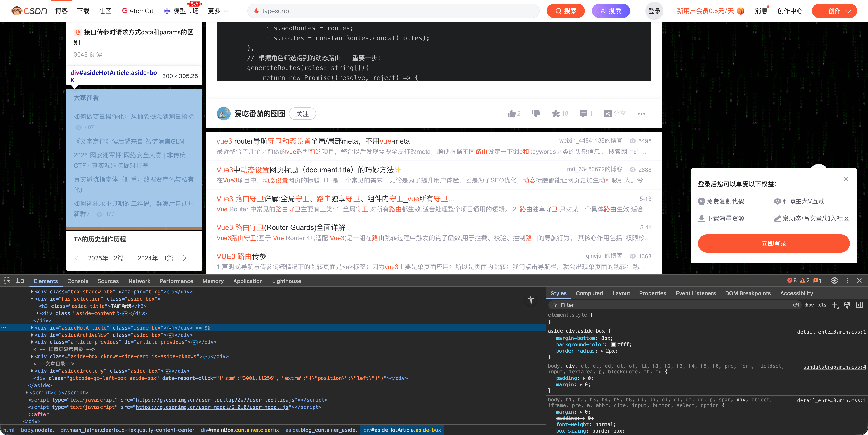Open DevTools settings gear
The image size is (868, 435).
click(x=834, y=281)
